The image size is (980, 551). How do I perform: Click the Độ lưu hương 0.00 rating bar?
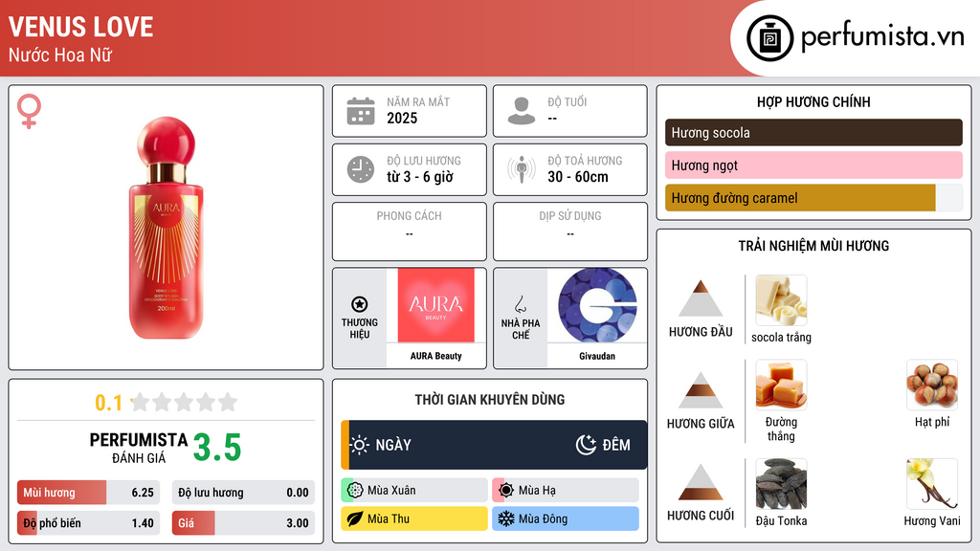243,493
